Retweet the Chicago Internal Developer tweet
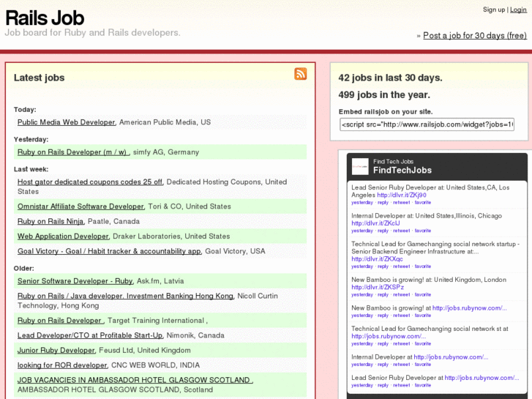Screen dimensions: 532x399 tap(401, 231)
